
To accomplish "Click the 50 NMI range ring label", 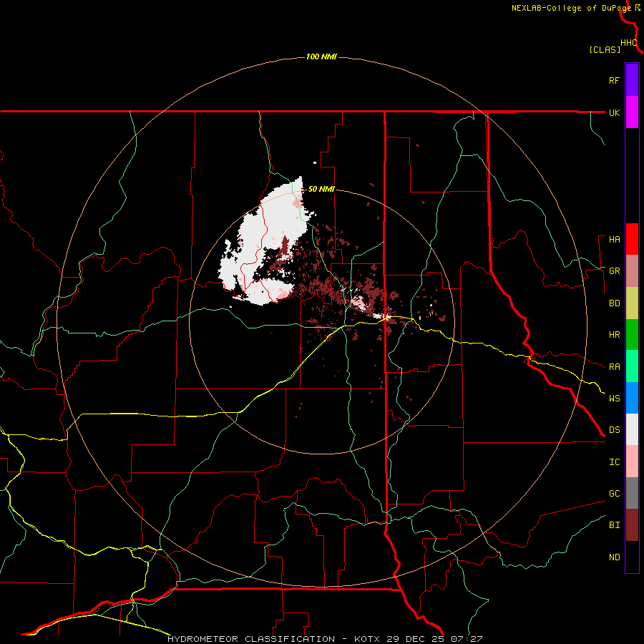I will click(x=321, y=190).
